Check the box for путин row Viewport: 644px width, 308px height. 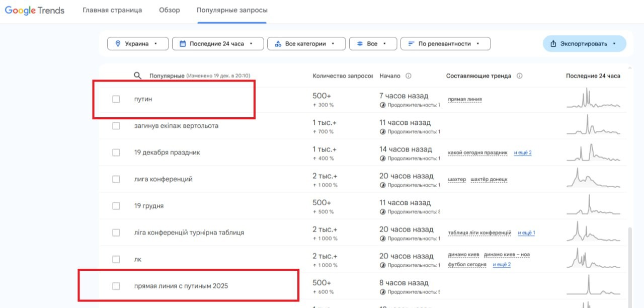(x=116, y=99)
